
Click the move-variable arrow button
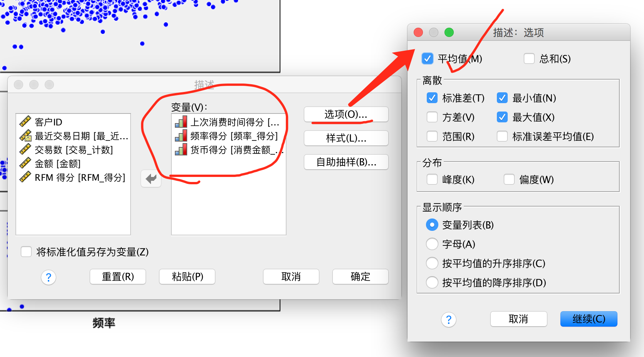151,178
